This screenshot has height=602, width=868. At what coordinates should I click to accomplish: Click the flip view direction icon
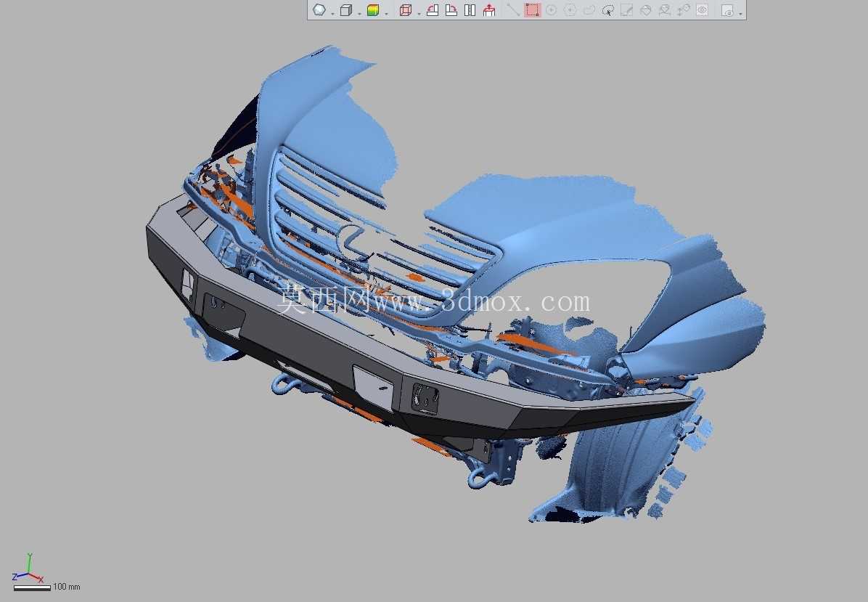tap(470, 10)
